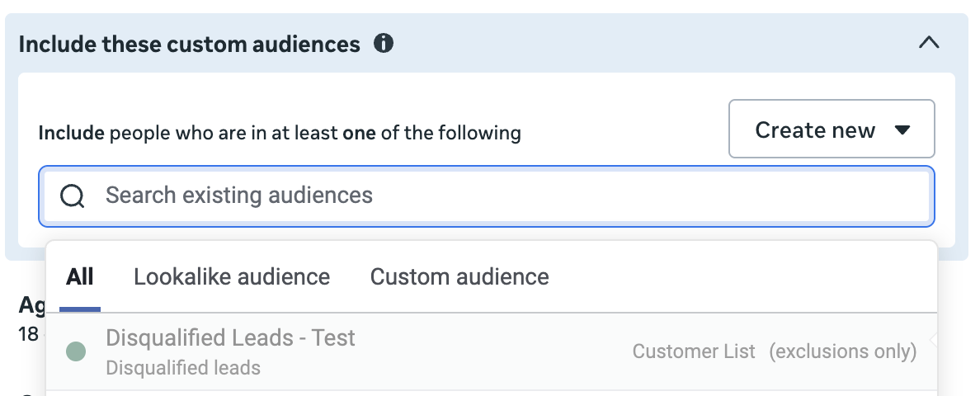
Task: Switch to the Custom audience tab
Action: (x=459, y=276)
